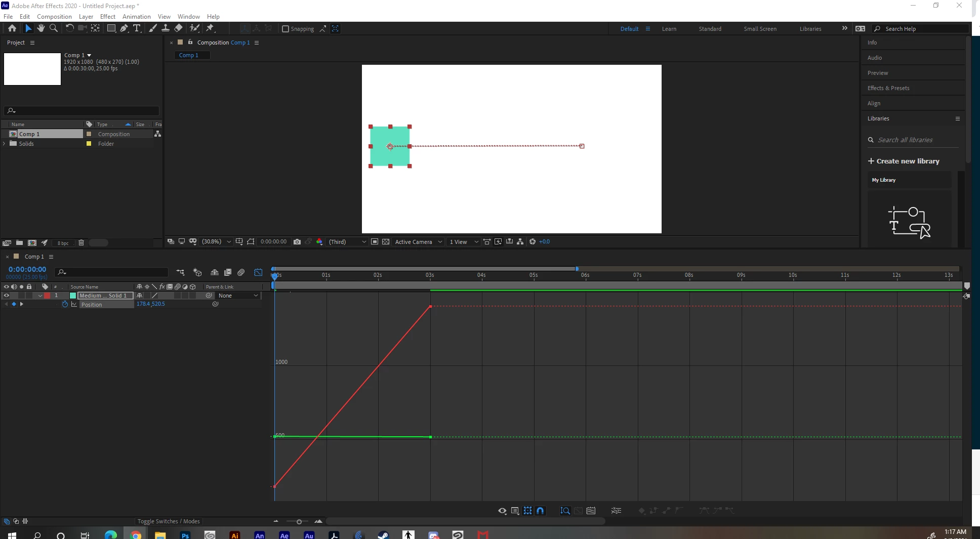Expand hidden workspaces with double chevron
This screenshot has height=539, width=980.
pos(844,28)
